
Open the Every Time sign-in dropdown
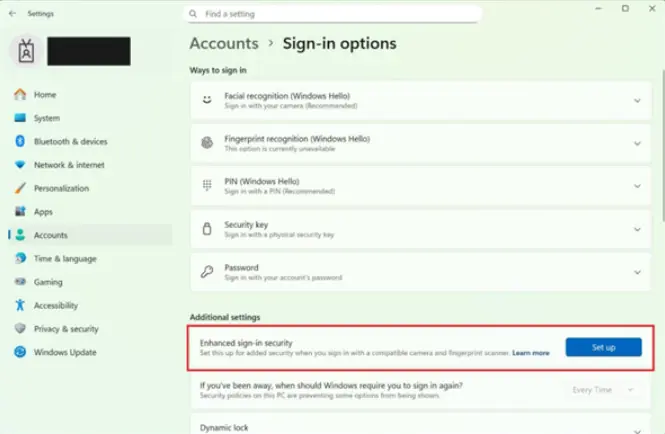click(x=603, y=389)
